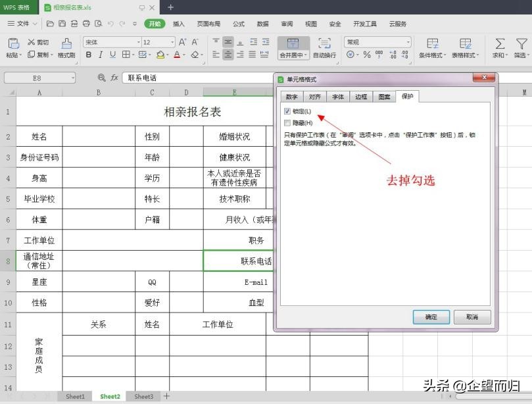Open the font name 宋体 dropdown
This screenshot has width=532, height=404.
tap(139, 42)
